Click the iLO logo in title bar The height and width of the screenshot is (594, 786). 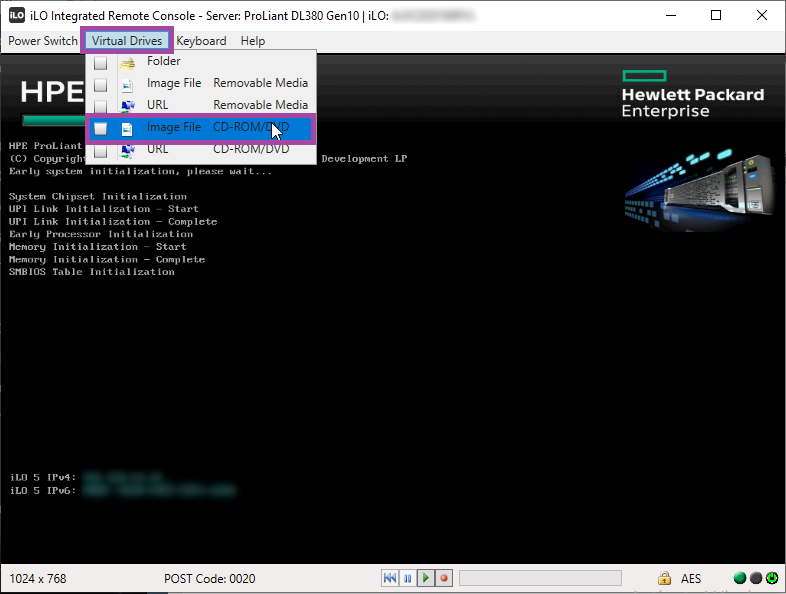click(16, 15)
